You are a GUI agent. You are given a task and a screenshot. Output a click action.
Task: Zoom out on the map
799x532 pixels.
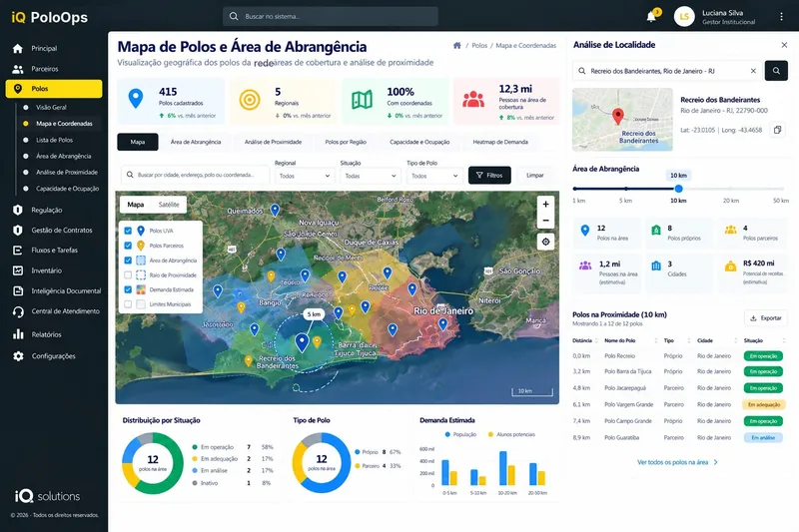pyautogui.click(x=545, y=221)
